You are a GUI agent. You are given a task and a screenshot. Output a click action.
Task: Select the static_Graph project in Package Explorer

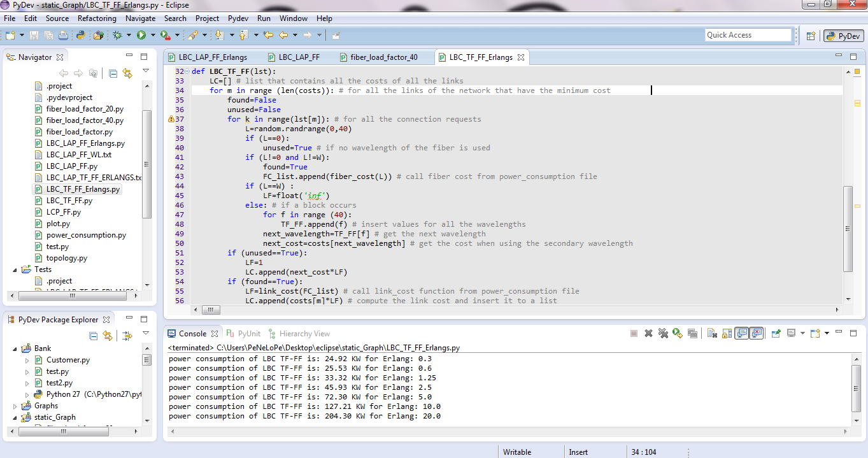55,417
